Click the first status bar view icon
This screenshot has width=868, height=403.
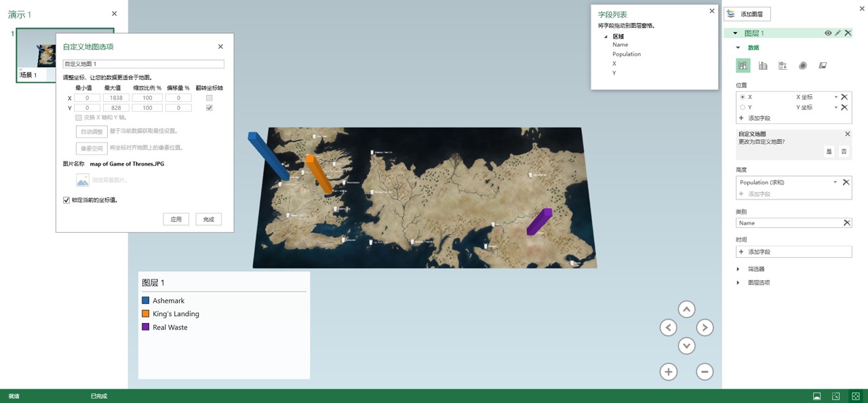click(817, 396)
